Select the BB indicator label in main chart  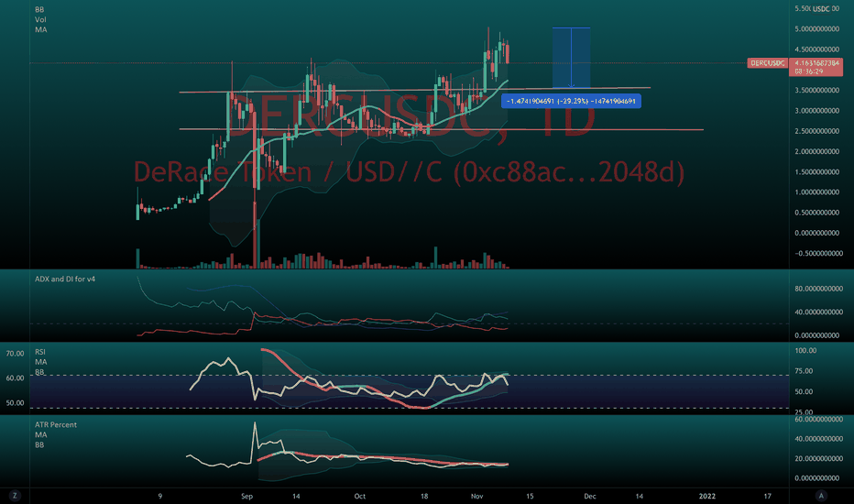(x=39, y=9)
